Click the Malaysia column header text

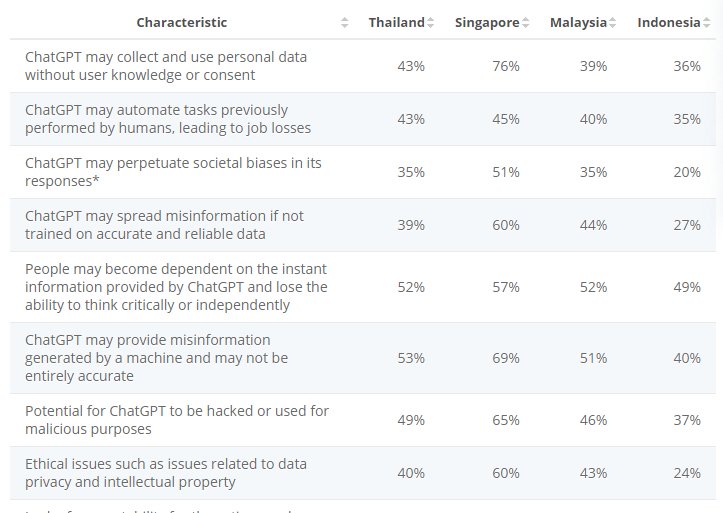pyautogui.click(x=578, y=23)
